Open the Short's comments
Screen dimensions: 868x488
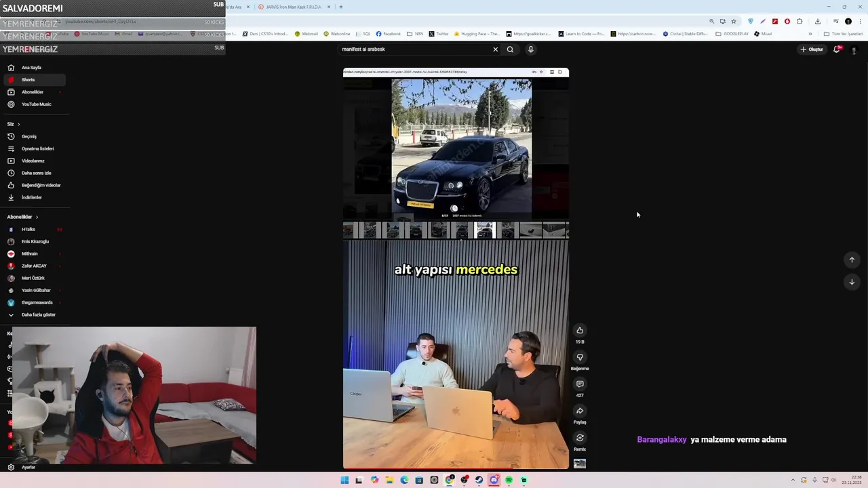[580, 384]
